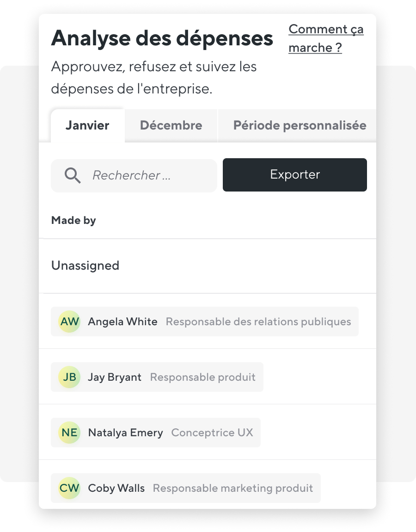The width and height of the screenshot is (416, 532).
Task: Open the Coby Walls user chip
Action: pos(186,488)
